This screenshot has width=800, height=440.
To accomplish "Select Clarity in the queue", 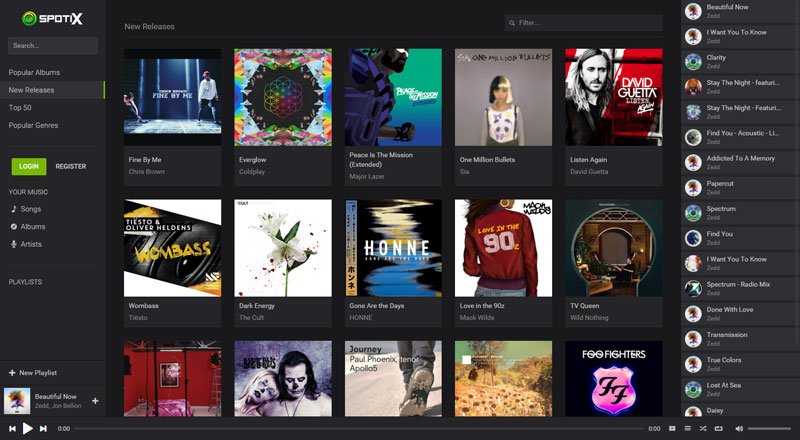I will (x=740, y=62).
